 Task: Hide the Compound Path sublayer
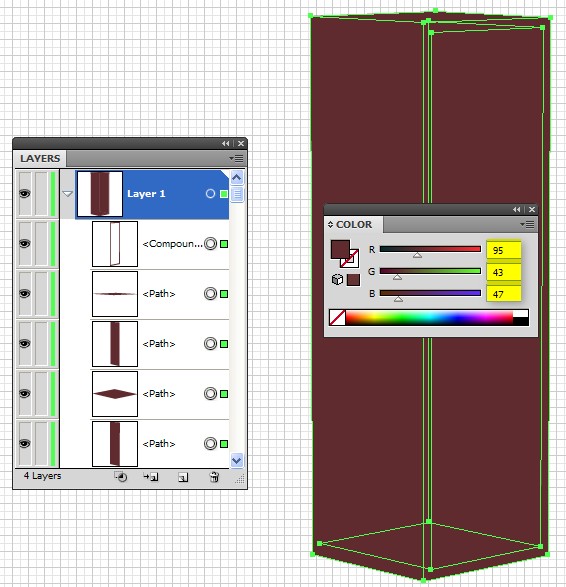point(25,244)
